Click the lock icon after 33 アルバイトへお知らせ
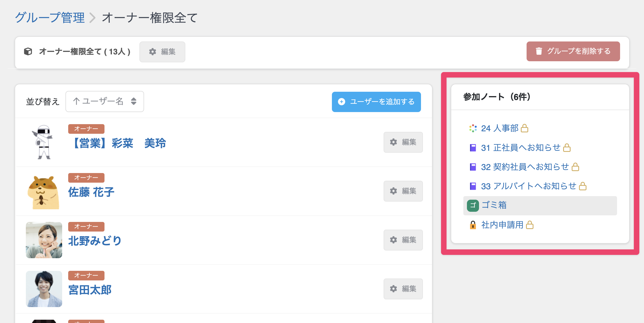 click(x=583, y=186)
